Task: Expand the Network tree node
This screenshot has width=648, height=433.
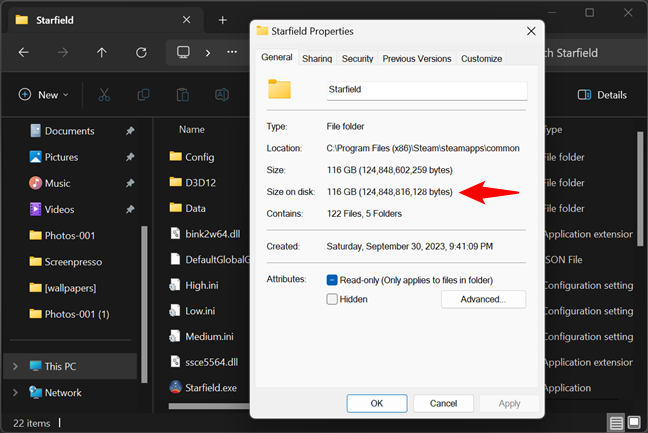Action: 14,393
